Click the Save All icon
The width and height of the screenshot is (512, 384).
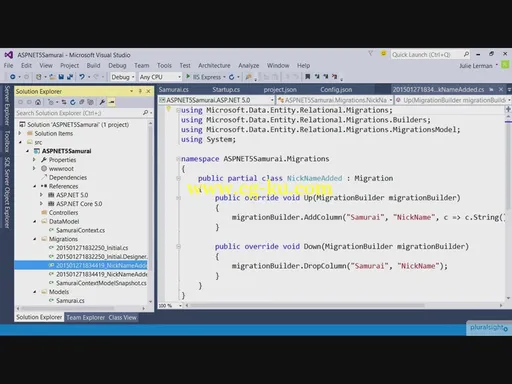[70, 77]
